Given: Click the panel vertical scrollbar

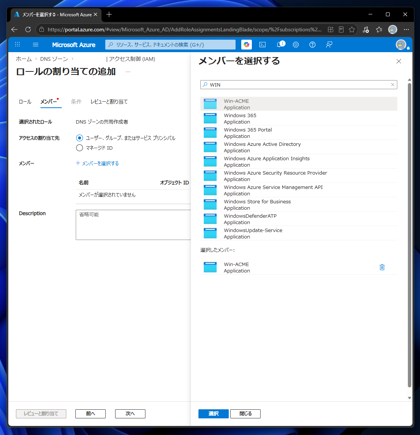Looking at the screenshot, I should pos(409,235).
